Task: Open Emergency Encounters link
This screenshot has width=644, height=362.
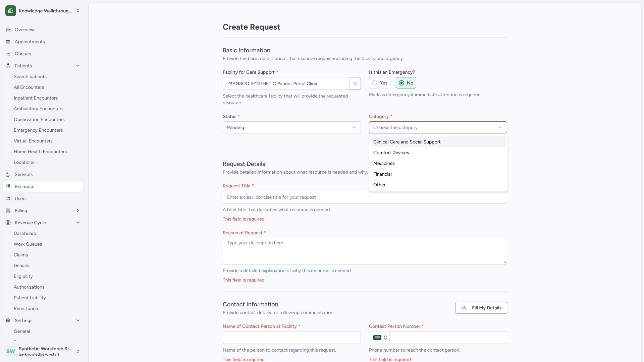Action: (38, 130)
